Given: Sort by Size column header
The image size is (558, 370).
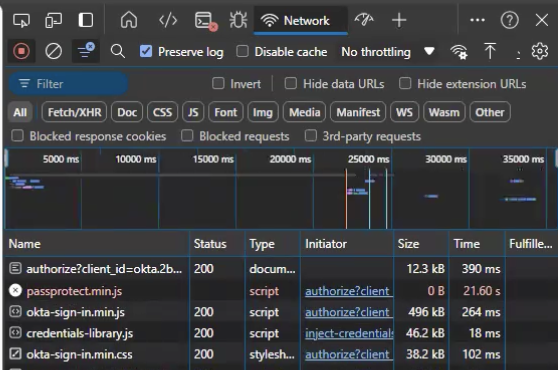Looking at the screenshot, I should 421,244.
